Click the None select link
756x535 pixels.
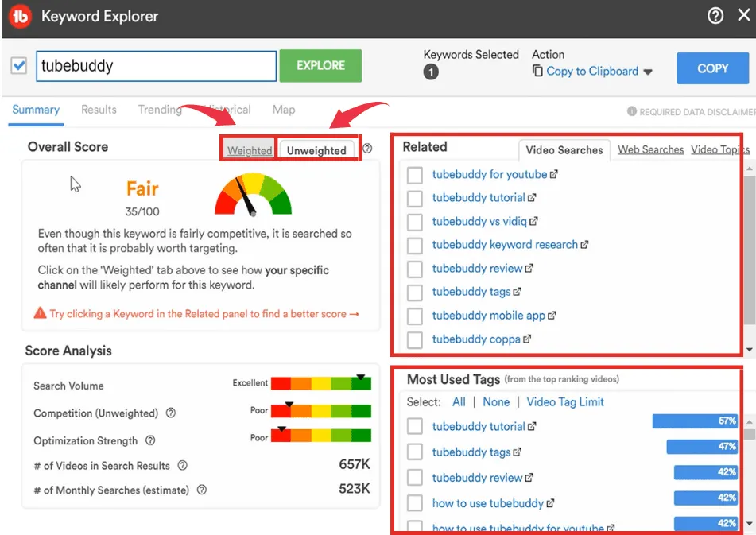[x=496, y=402]
